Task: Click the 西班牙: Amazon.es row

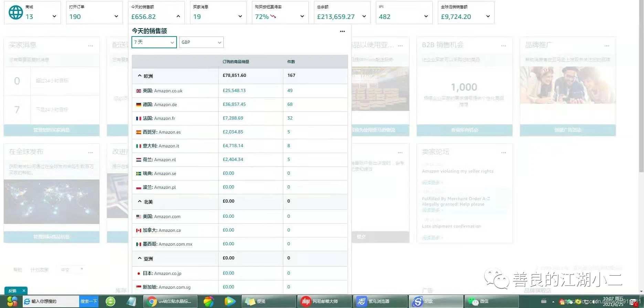Action: [240, 132]
